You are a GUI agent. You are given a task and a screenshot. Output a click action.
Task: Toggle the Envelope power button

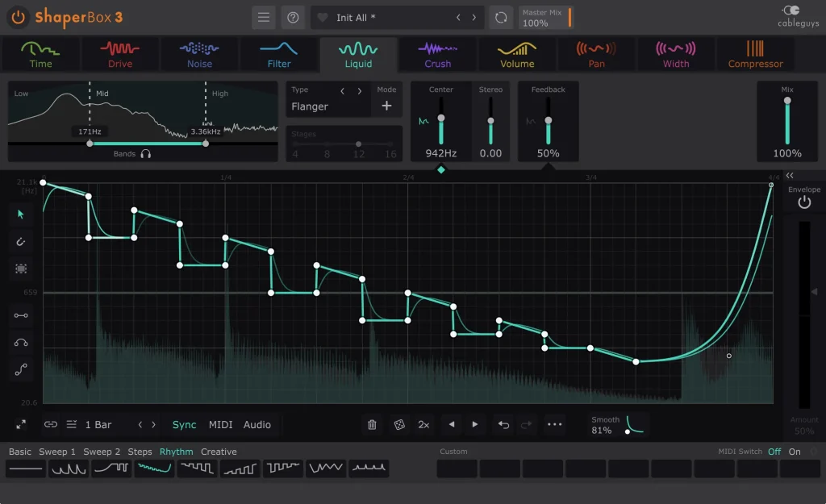tap(804, 202)
